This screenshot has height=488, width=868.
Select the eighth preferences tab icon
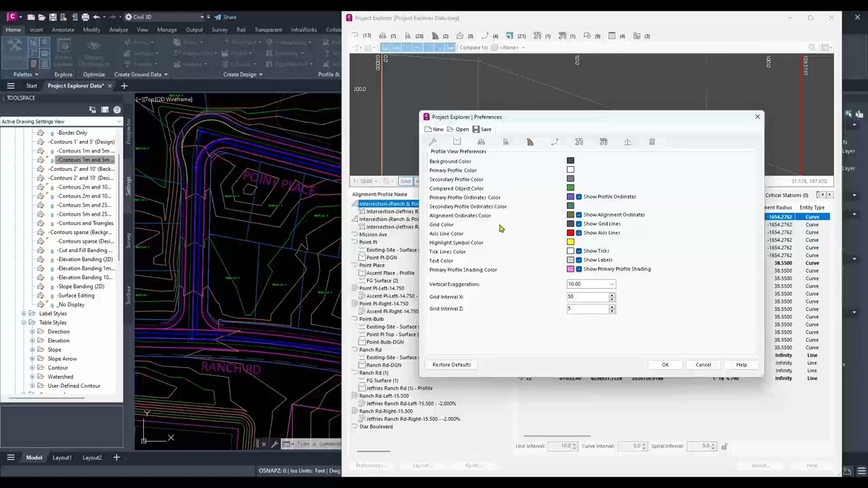[604, 142]
